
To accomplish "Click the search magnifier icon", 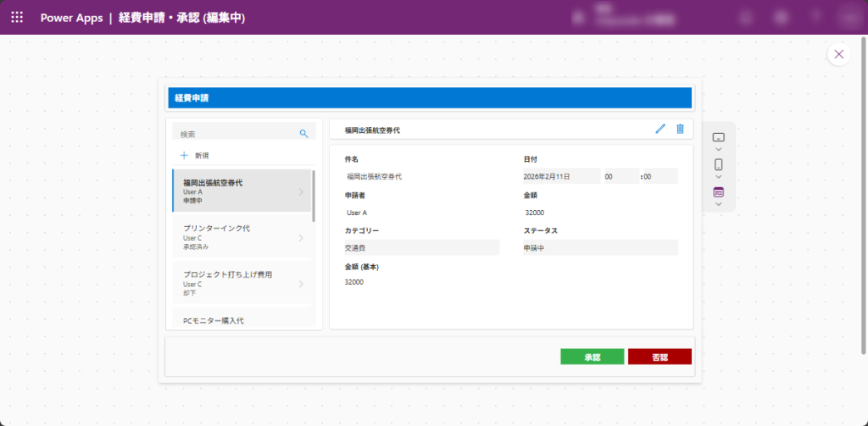I will click(x=303, y=134).
